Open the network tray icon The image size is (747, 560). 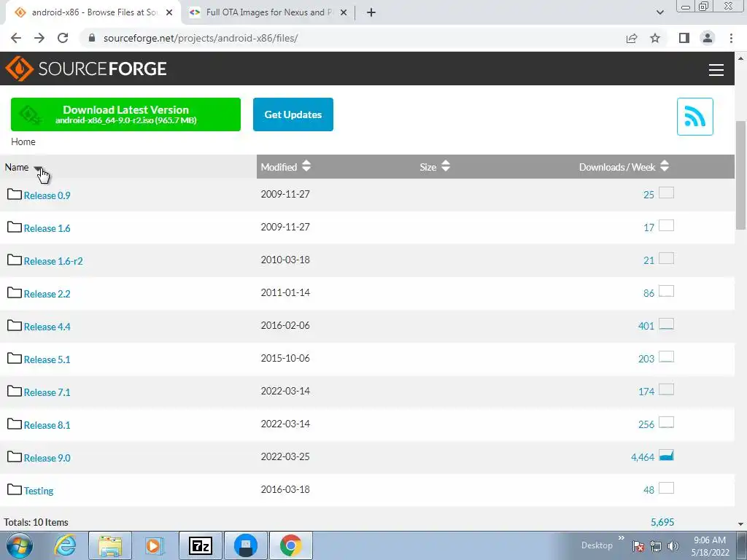[656, 546]
